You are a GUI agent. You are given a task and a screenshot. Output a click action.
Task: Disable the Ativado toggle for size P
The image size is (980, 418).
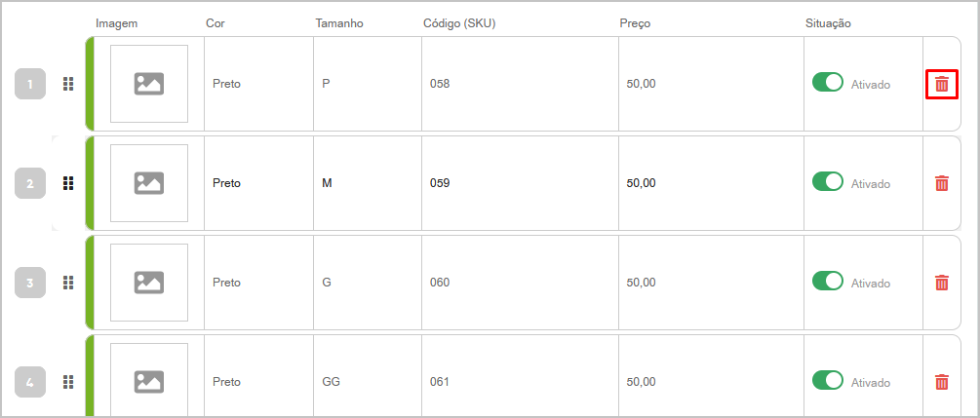[828, 82]
